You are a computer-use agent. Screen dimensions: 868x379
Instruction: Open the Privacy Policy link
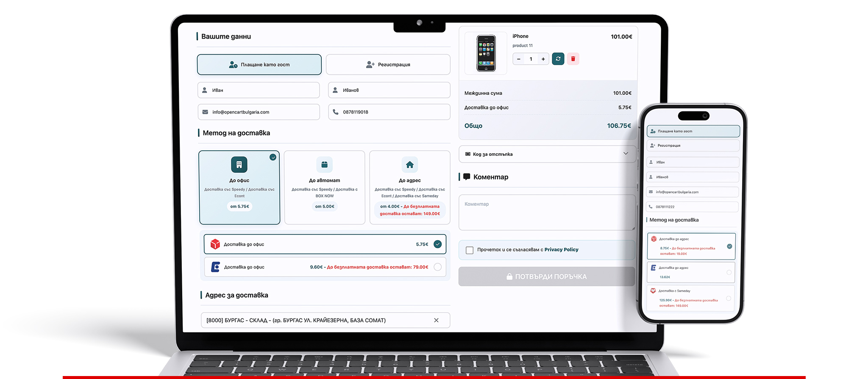[561, 250]
